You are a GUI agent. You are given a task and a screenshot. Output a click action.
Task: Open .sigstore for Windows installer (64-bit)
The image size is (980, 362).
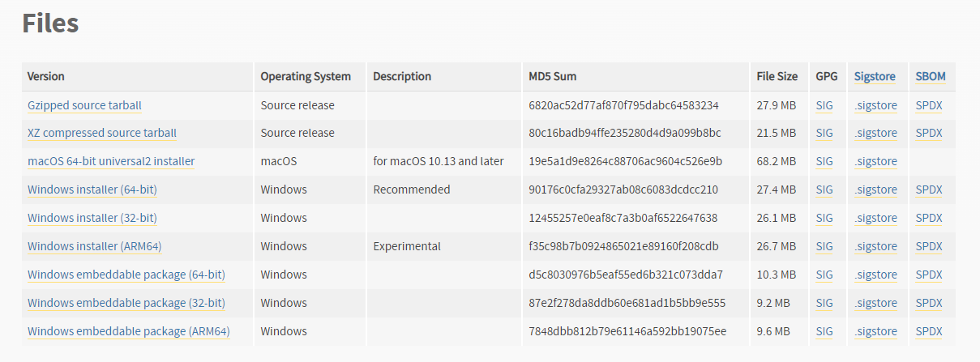click(x=875, y=190)
